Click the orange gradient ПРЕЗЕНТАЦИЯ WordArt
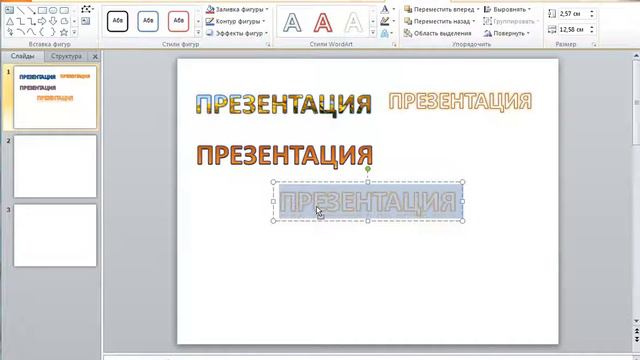 point(284,155)
